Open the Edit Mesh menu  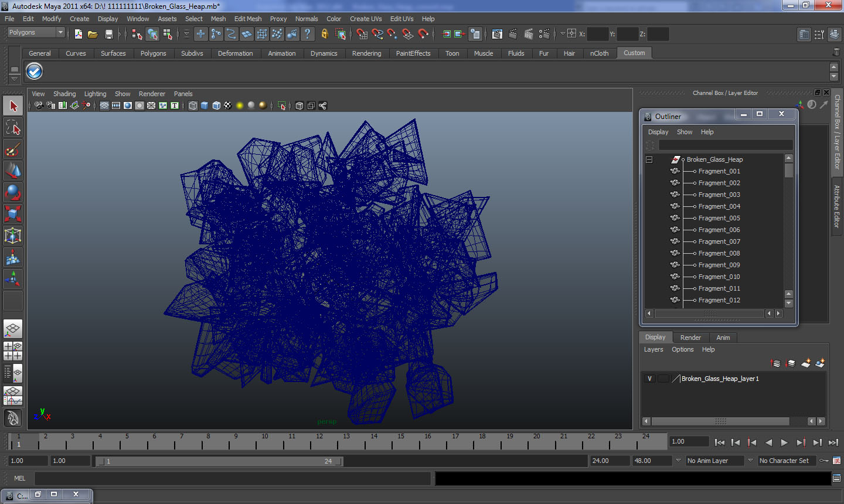coord(248,19)
